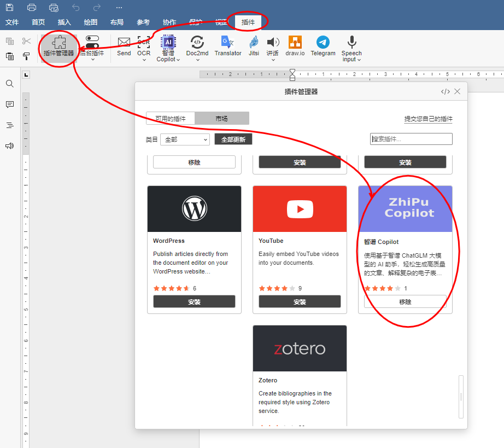Open the Telegram plugin

(323, 46)
